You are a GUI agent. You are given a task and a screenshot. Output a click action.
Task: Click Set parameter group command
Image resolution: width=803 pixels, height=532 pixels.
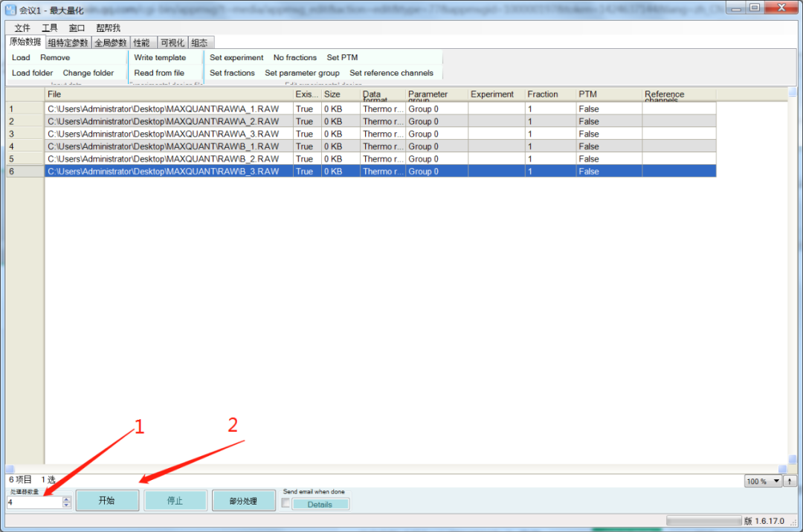pyautogui.click(x=302, y=73)
